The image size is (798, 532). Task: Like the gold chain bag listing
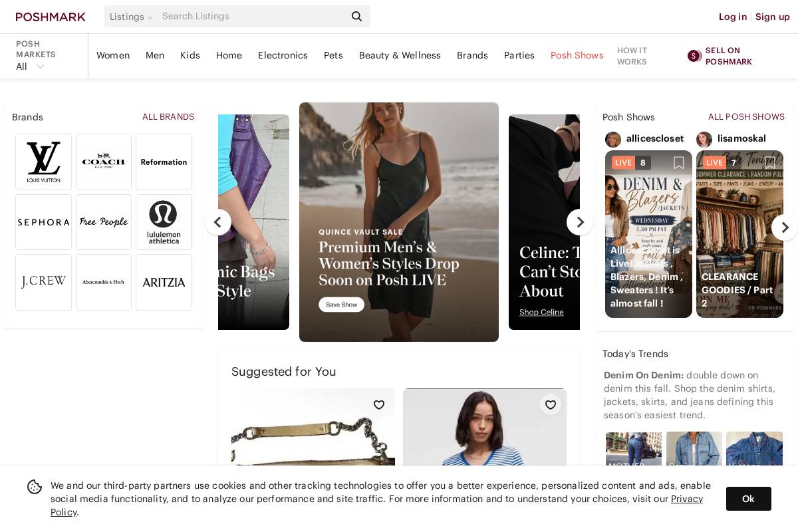[x=379, y=405]
